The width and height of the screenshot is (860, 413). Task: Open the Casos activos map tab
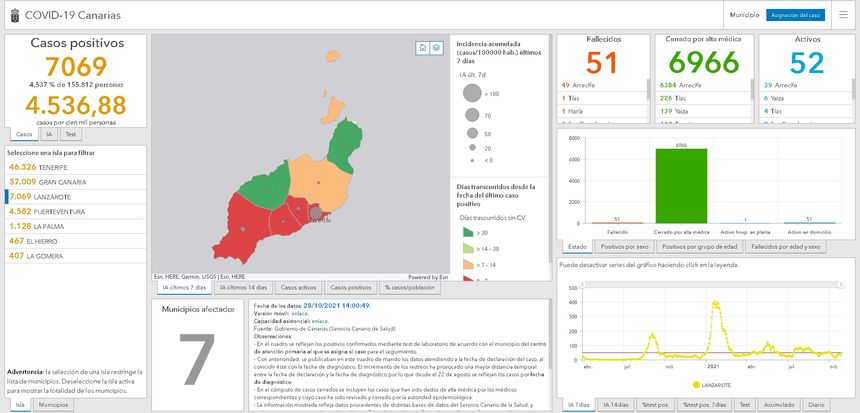point(298,287)
